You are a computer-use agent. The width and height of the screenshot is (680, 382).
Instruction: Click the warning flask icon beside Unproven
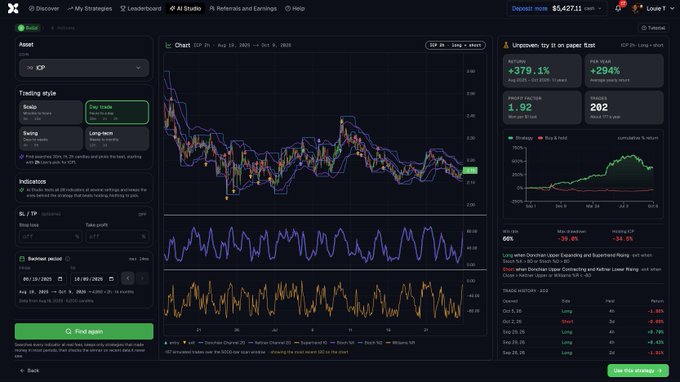tap(506, 45)
